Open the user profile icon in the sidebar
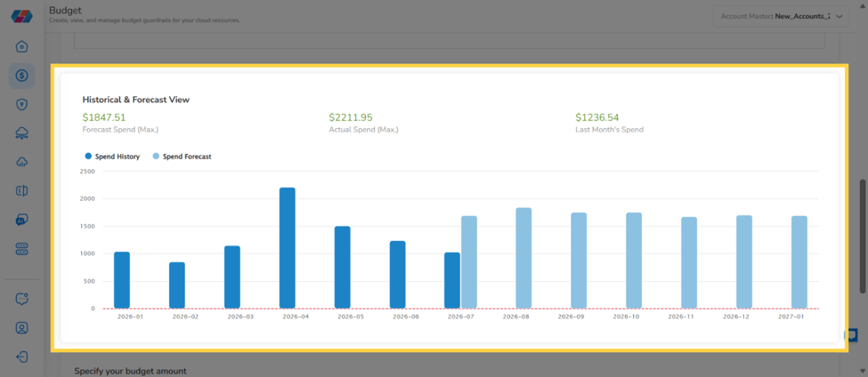Image resolution: width=868 pixels, height=377 pixels. [21, 328]
